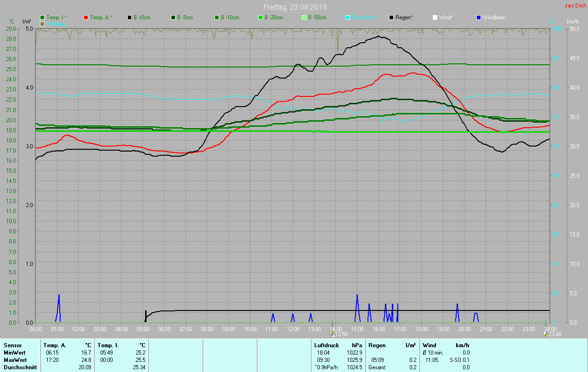Click the light green B -50cm legend square
The image size is (588, 372).
click(304, 17)
